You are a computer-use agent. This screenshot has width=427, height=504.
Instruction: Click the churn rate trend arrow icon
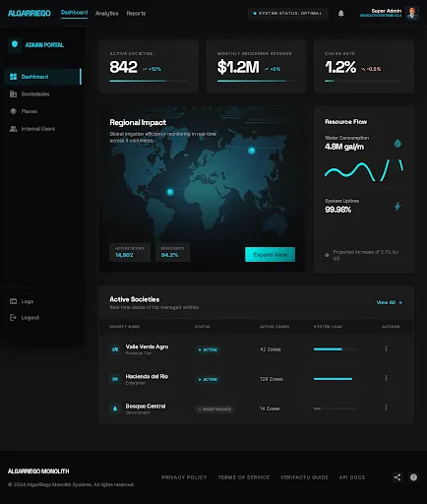pos(363,69)
